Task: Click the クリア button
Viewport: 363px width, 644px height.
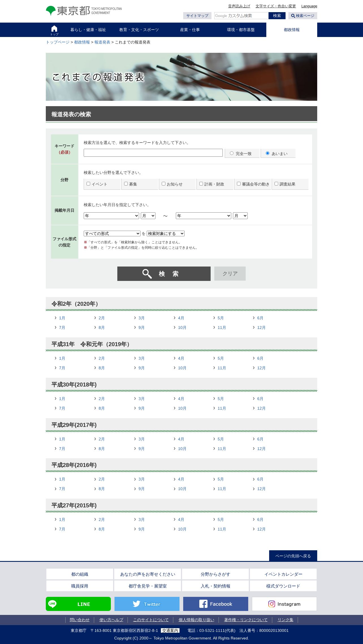Action: (230, 274)
